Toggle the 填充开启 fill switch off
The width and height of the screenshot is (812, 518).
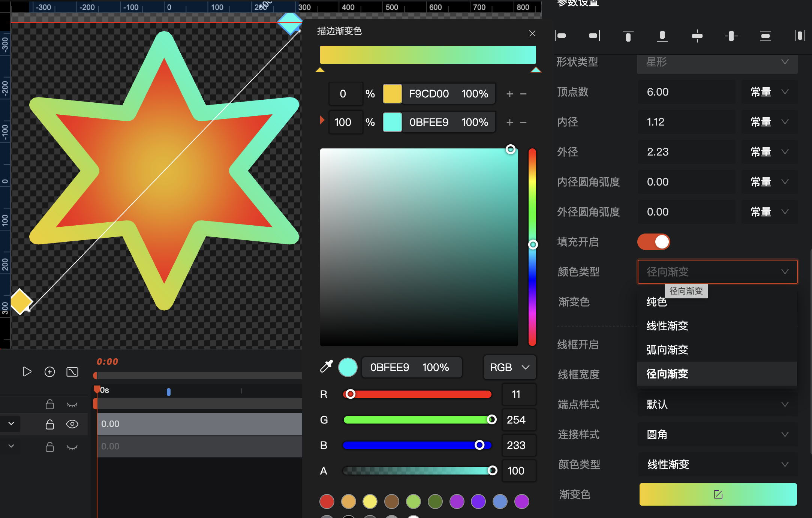tap(653, 242)
